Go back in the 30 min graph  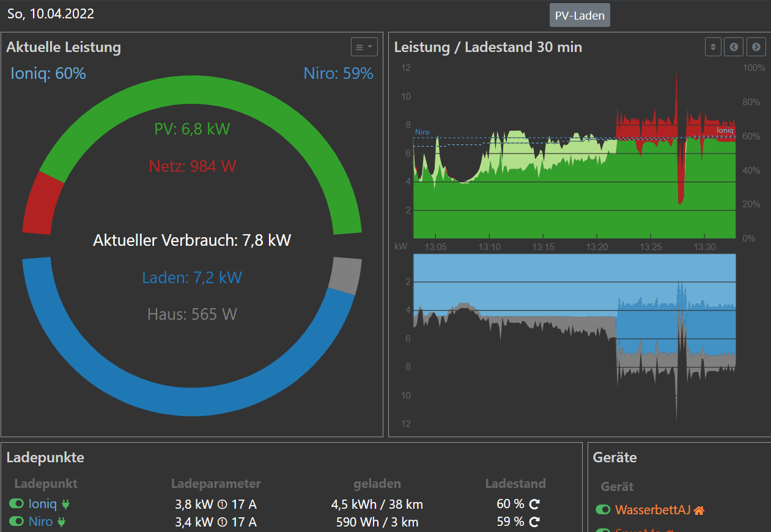(734, 47)
